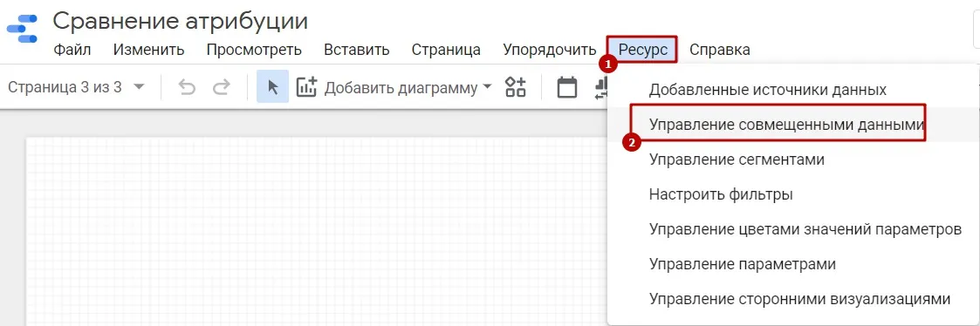Choose Управление совмещенными данными
The image size is (980, 326).
tap(794, 125)
